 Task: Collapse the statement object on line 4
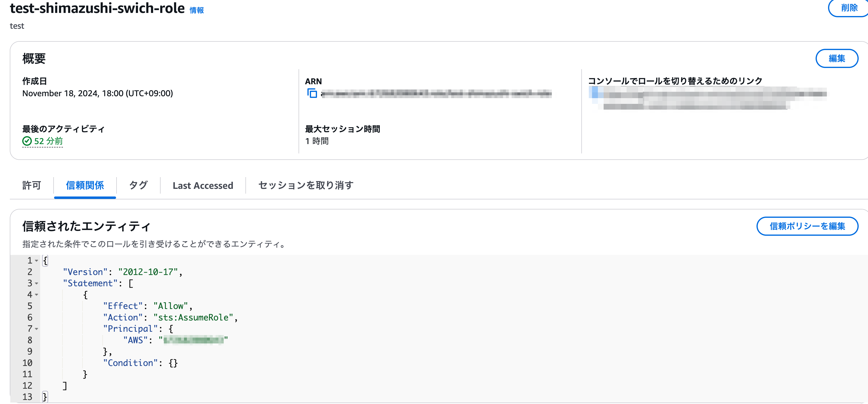(36, 294)
